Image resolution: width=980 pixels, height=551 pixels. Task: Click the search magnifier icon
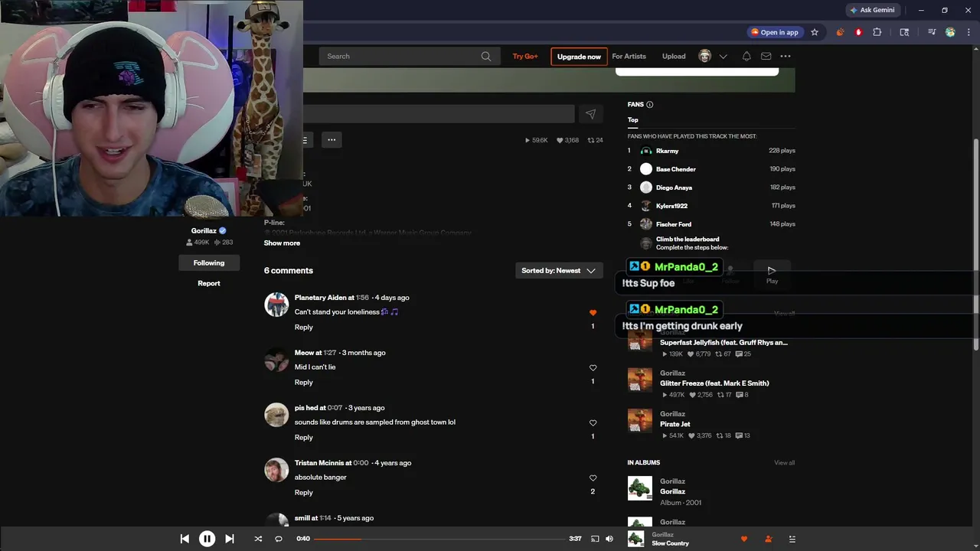485,57
